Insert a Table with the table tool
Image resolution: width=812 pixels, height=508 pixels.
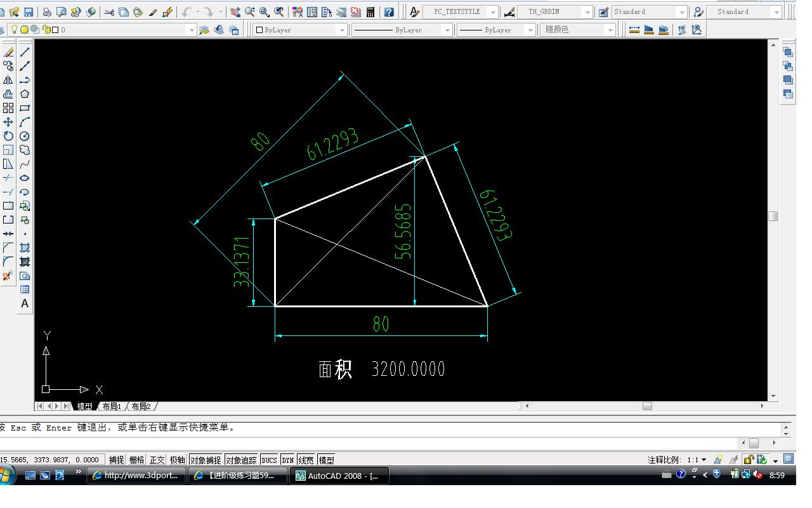25,290
